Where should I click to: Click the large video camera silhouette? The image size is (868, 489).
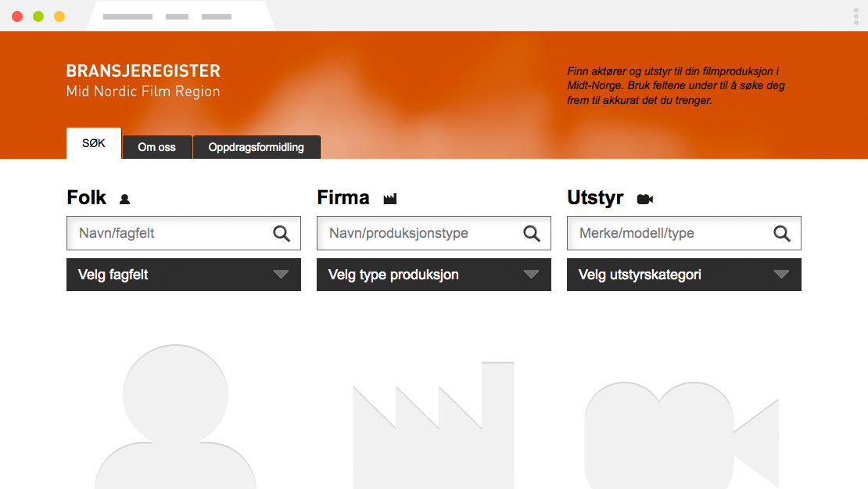tap(680, 434)
